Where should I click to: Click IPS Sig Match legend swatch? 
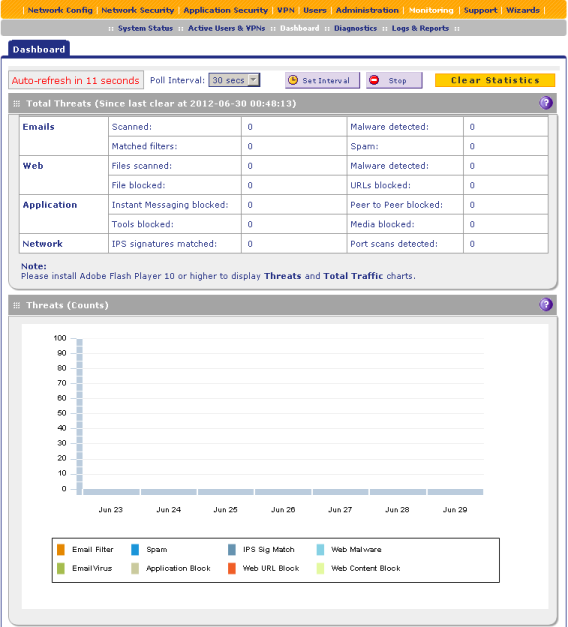[x=232, y=549]
